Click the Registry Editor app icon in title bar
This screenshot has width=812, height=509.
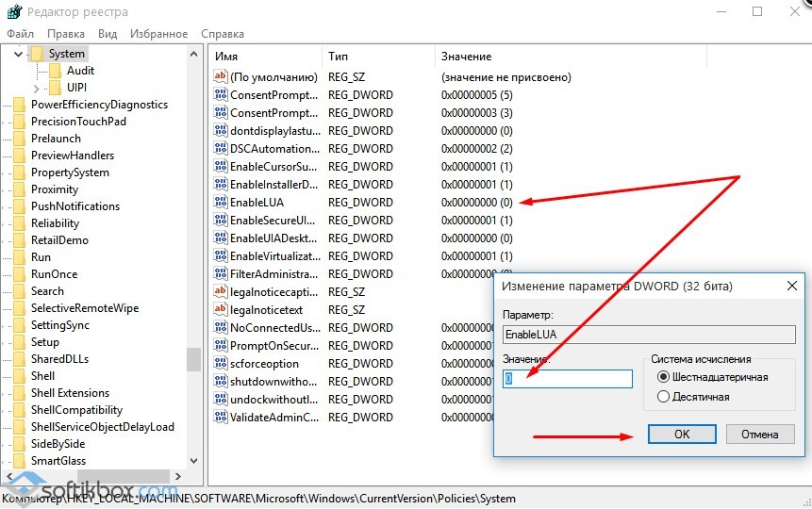(x=13, y=12)
